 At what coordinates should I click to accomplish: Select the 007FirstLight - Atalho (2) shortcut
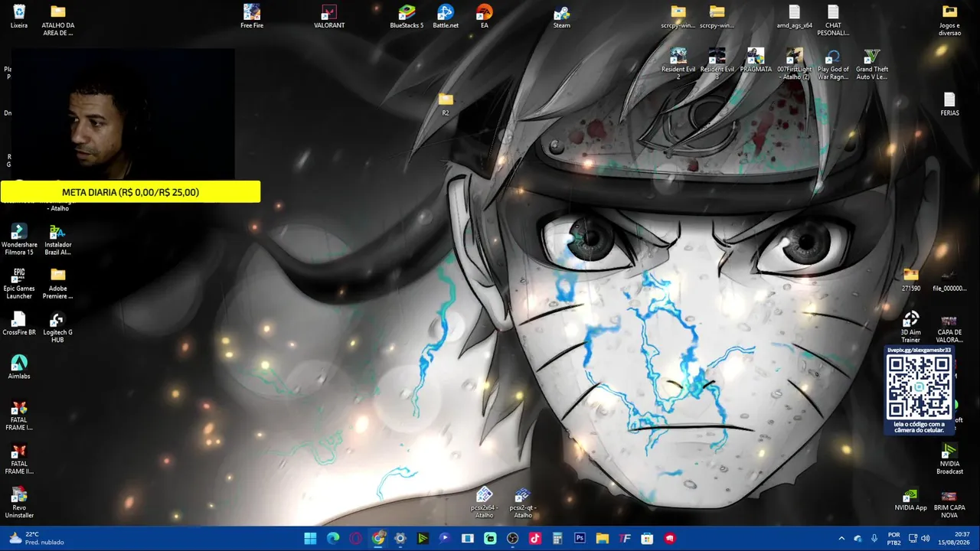tap(795, 64)
